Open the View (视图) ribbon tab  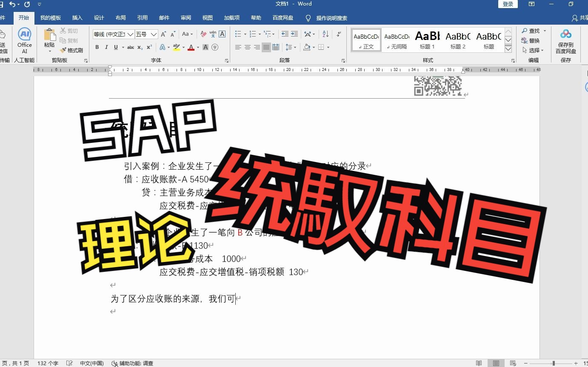208,18
